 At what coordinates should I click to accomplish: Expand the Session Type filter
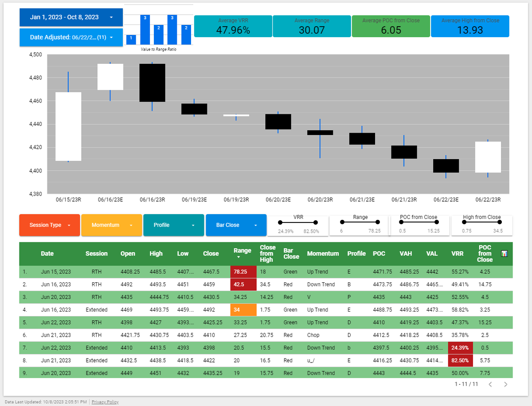point(50,225)
